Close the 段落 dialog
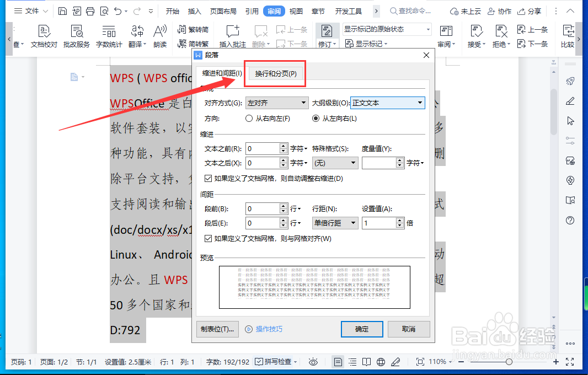The width and height of the screenshot is (588, 375). 426,55
